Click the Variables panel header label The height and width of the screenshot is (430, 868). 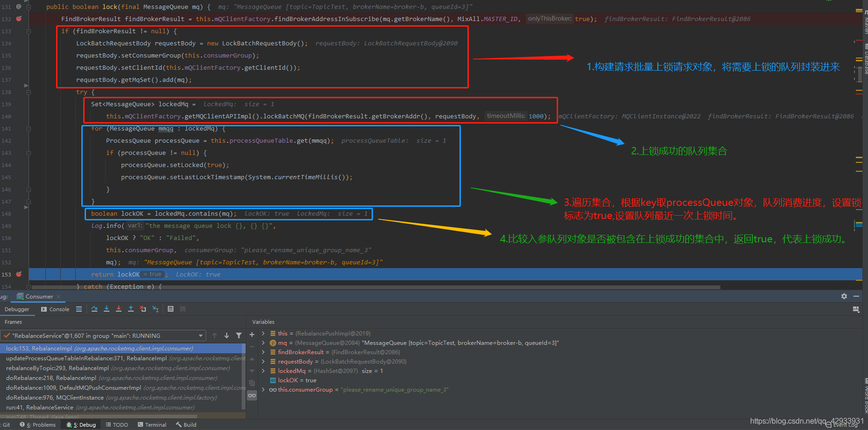click(x=263, y=322)
